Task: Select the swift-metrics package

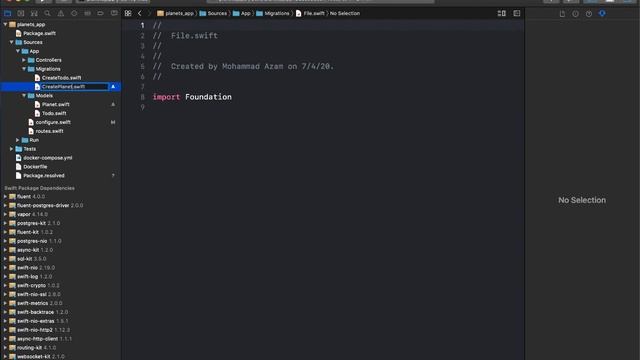Action: click(33, 303)
